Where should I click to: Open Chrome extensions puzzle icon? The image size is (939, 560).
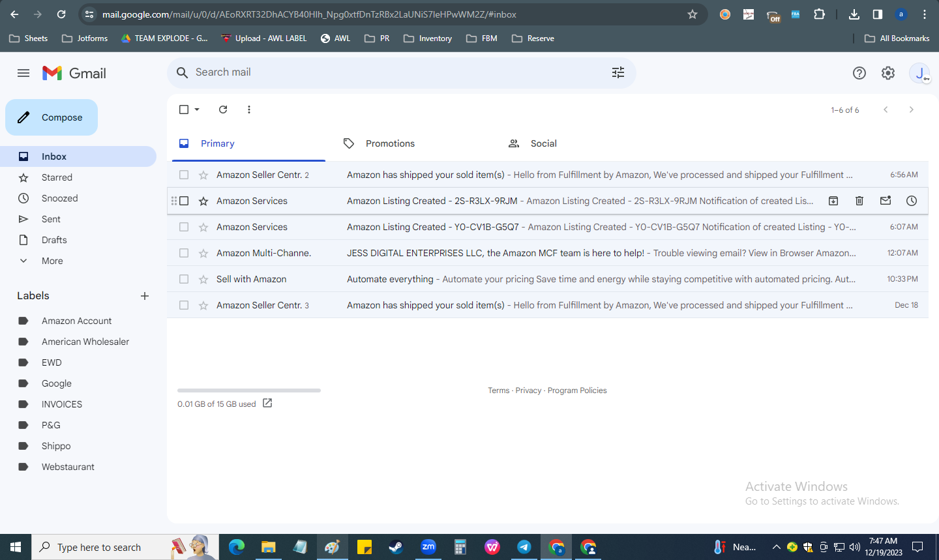pyautogui.click(x=820, y=14)
